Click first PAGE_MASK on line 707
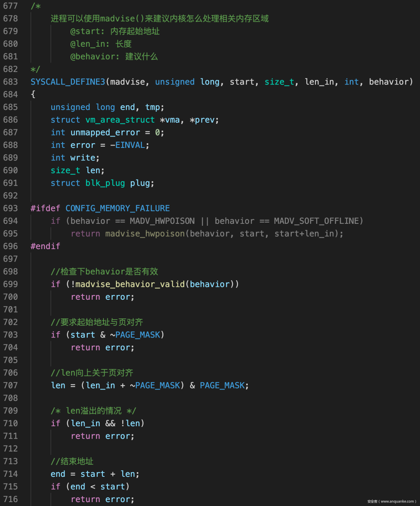 point(157,385)
